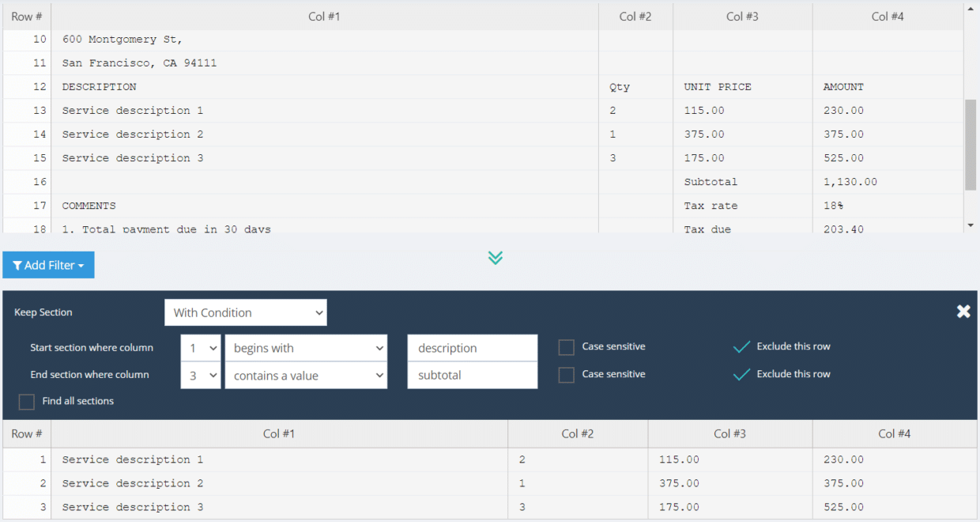
Task: Click the 'subtotal' text input field
Action: (472, 376)
